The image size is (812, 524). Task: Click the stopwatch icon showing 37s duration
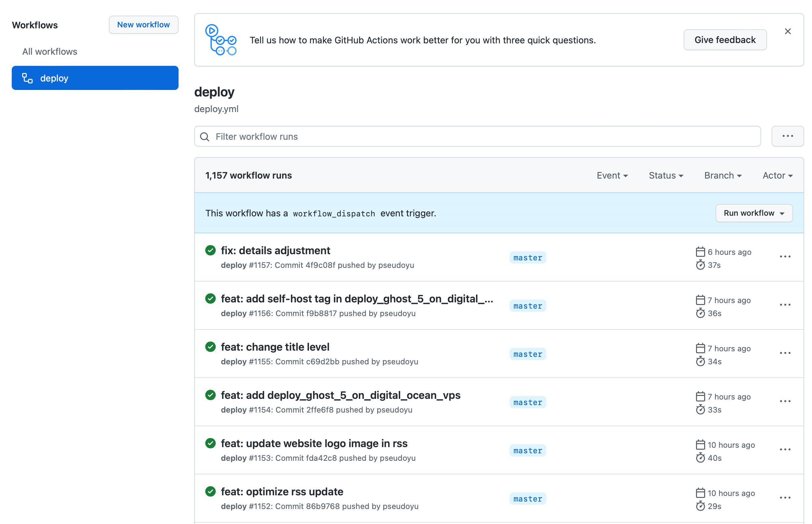(701, 265)
